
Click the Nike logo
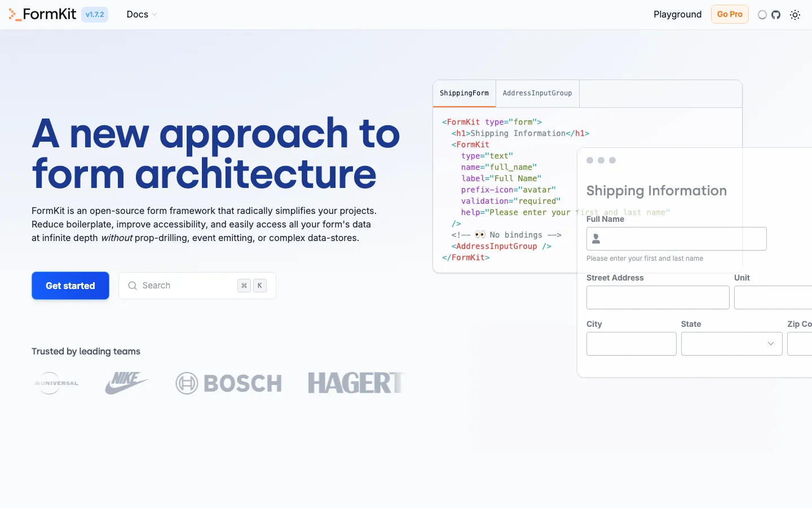coord(127,383)
